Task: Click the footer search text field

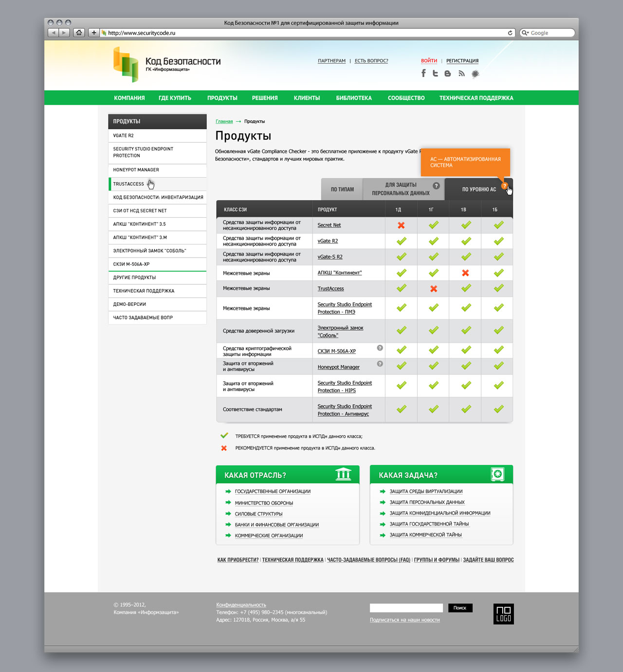Action: tap(406, 608)
